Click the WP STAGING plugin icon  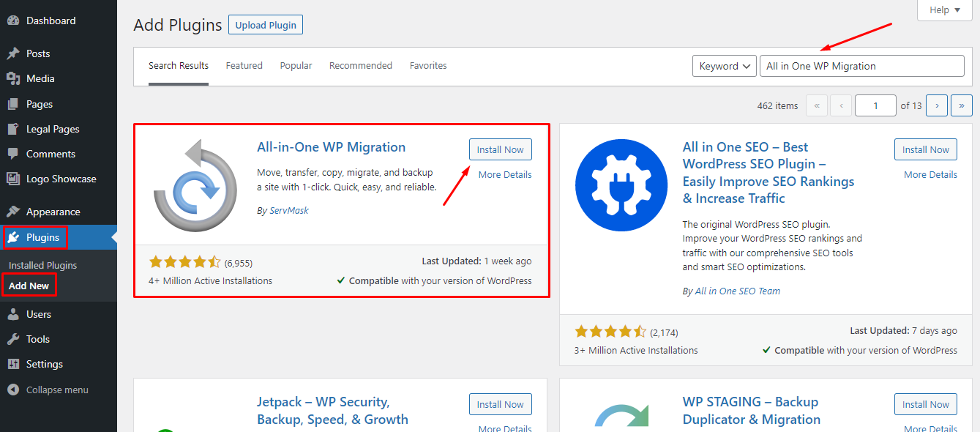tap(621, 414)
